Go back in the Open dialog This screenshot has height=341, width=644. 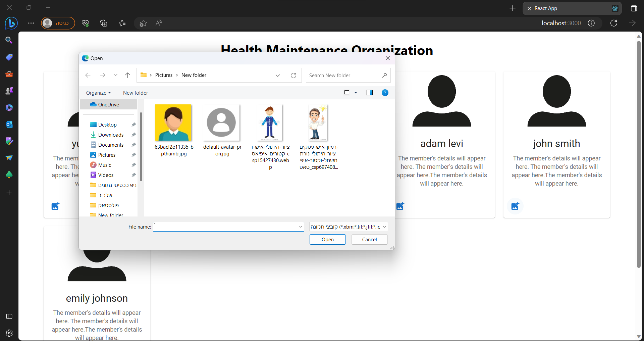88,75
